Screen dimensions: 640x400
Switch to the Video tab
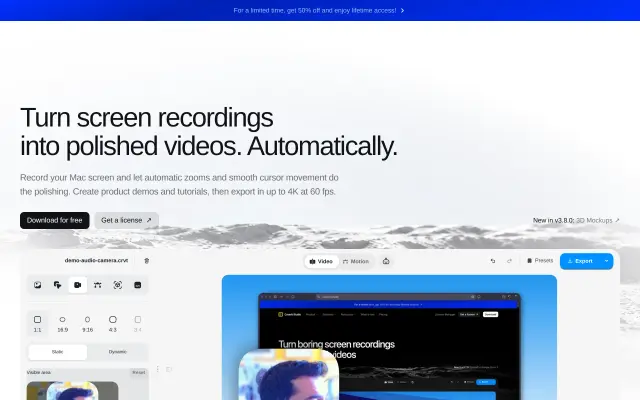321,261
